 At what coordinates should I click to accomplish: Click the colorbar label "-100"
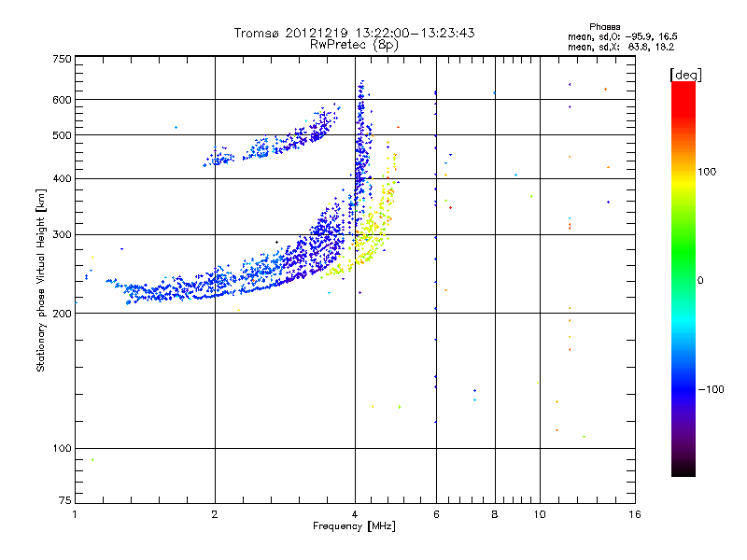click(x=711, y=389)
